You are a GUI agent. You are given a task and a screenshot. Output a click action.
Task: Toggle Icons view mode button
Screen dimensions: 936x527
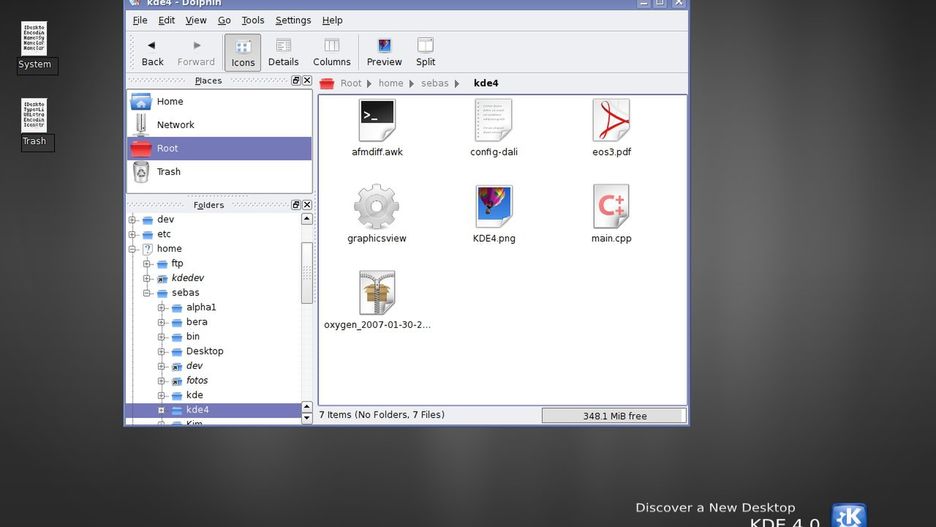pyautogui.click(x=243, y=52)
